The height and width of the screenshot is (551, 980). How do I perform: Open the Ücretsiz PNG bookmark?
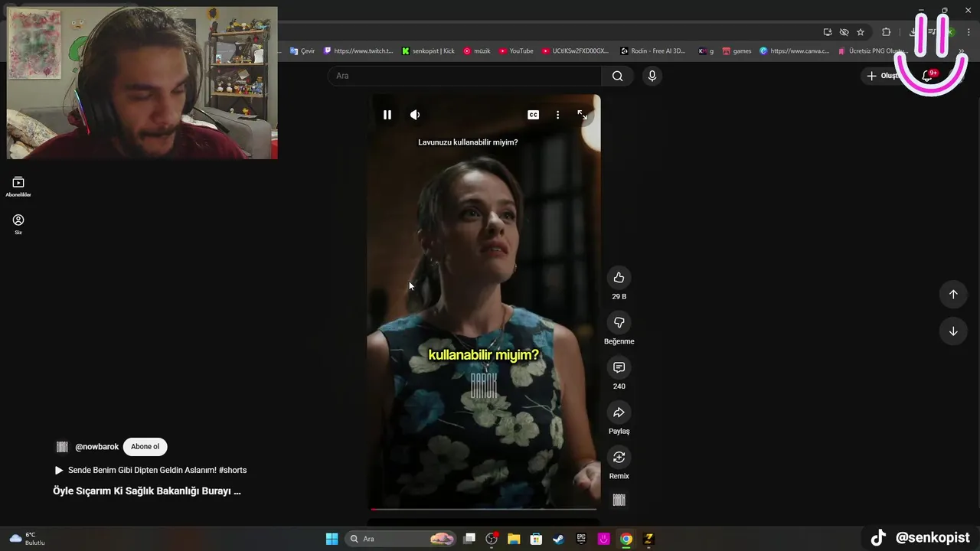872,51
